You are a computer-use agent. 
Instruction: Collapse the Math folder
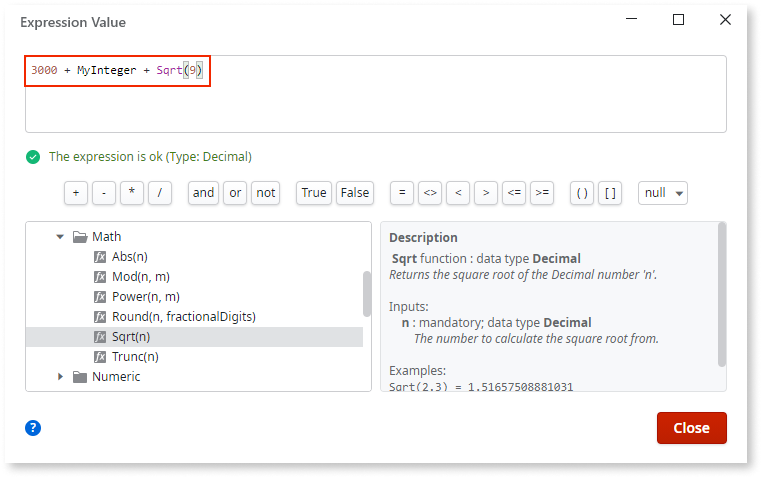(60, 237)
